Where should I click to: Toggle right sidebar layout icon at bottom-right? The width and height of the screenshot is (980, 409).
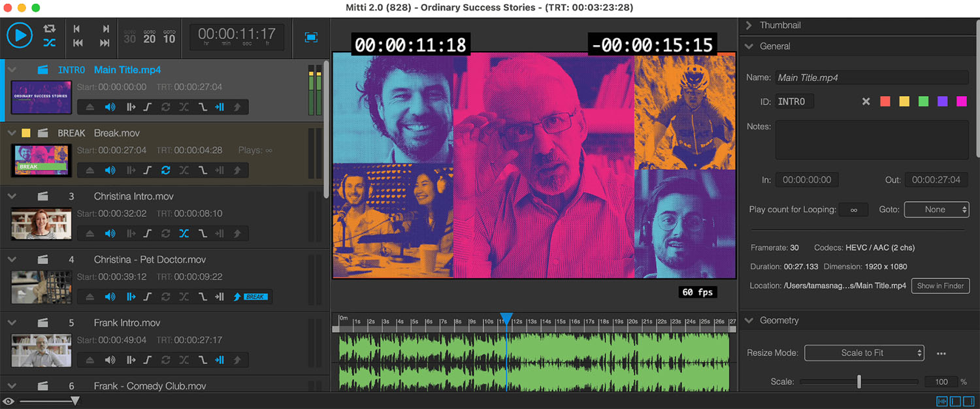point(970,401)
